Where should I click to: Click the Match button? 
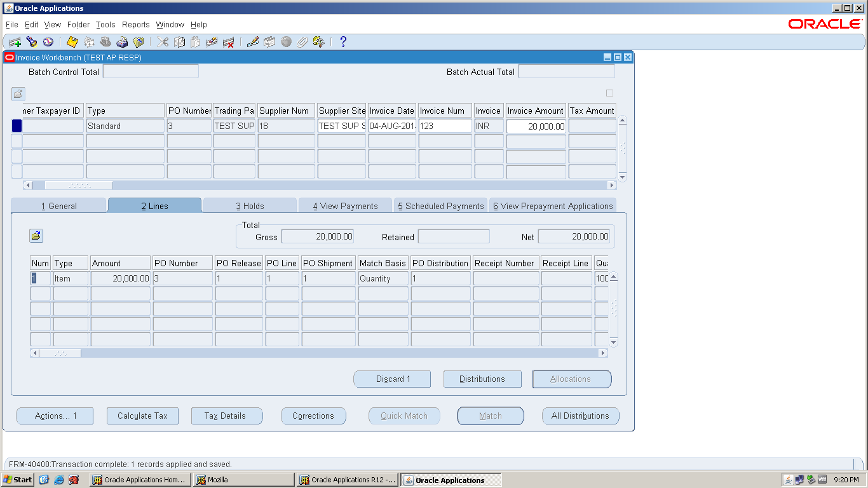(x=491, y=416)
